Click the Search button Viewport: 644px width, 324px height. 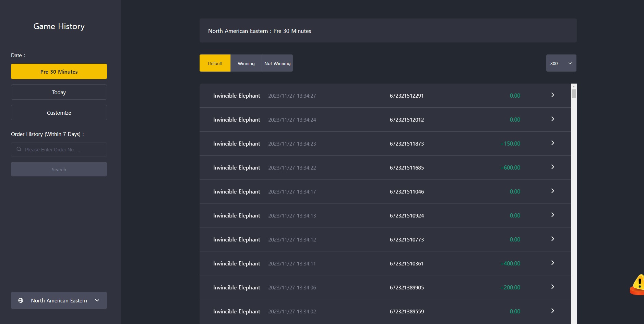point(59,169)
